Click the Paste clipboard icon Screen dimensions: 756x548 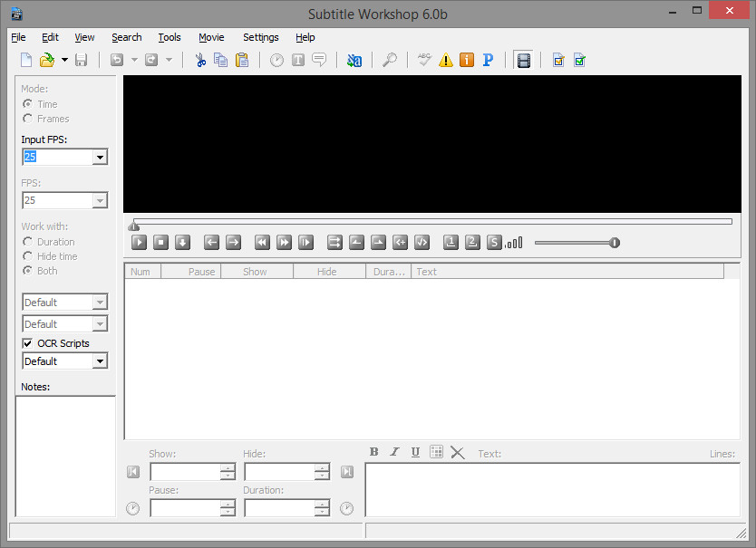pyautogui.click(x=242, y=61)
